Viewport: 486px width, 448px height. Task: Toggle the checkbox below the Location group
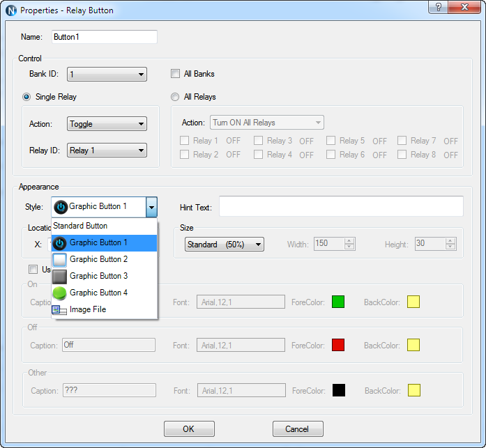pos(33,270)
